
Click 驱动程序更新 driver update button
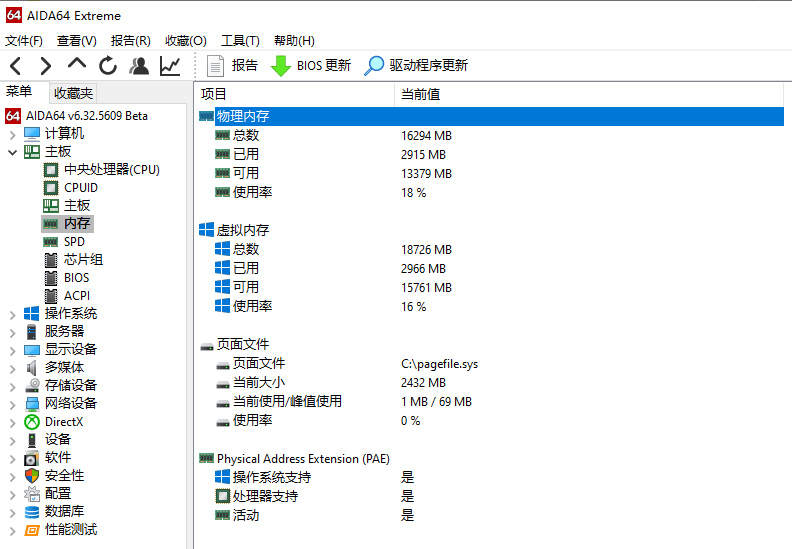coord(416,66)
